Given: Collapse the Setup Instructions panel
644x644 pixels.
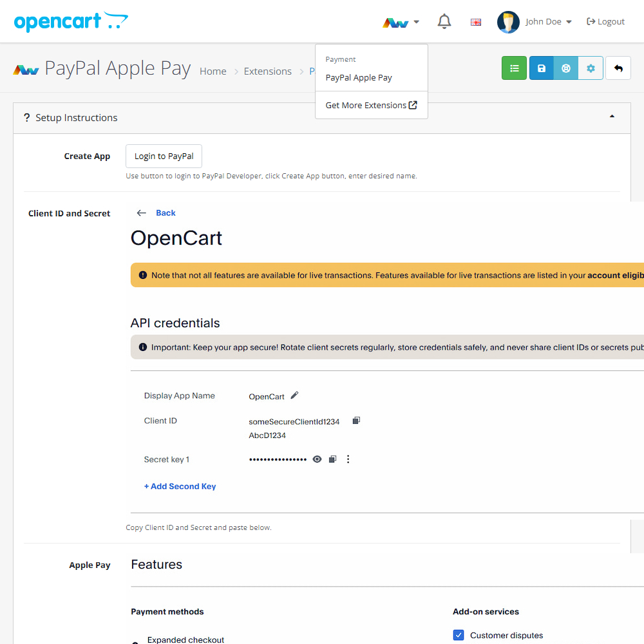Looking at the screenshot, I should (611, 117).
